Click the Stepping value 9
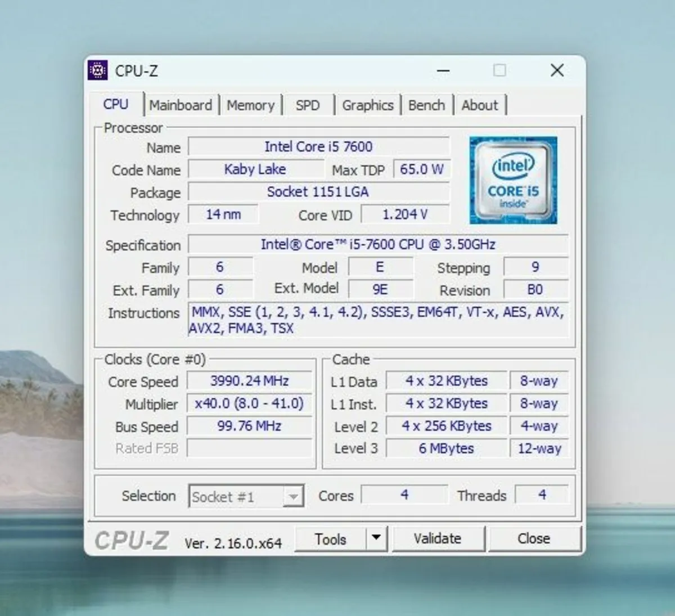This screenshot has height=616, width=675. 535,267
